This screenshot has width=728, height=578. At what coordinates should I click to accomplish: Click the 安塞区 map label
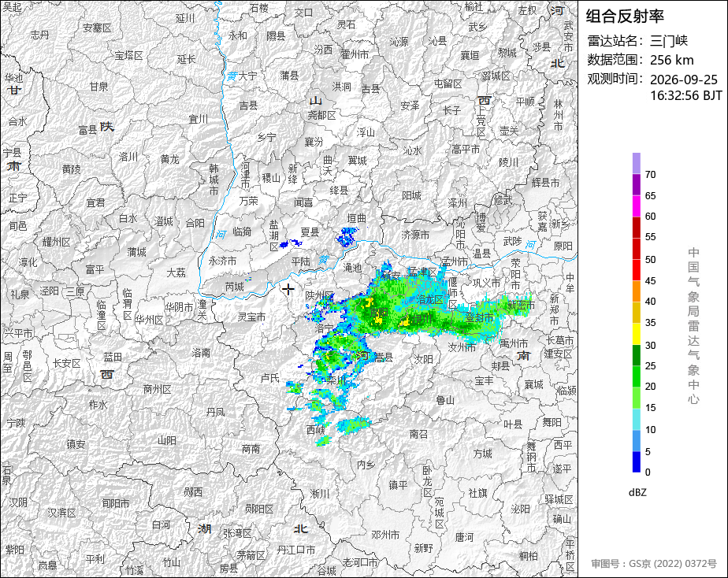tap(97, 28)
